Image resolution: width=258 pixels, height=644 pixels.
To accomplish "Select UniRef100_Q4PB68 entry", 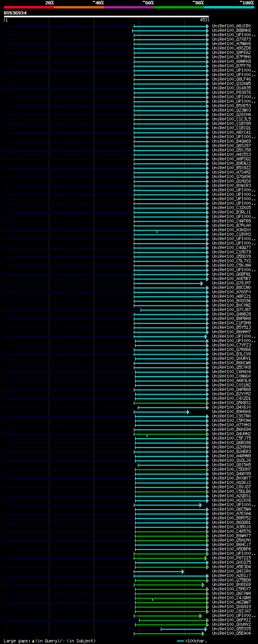I will (231, 390).
